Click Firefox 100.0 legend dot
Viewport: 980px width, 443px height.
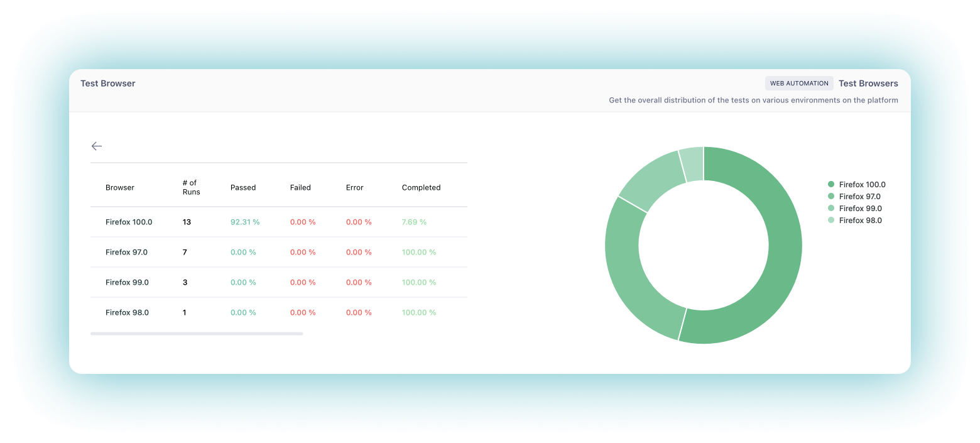[x=831, y=185]
